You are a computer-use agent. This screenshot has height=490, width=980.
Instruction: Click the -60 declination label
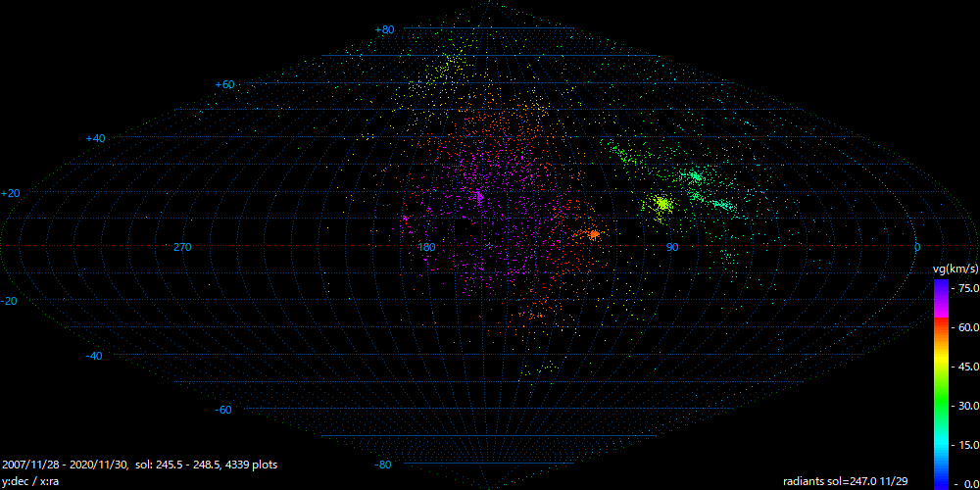(222, 410)
